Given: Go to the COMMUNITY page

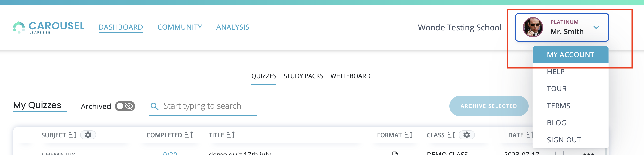Looking at the screenshot, I should pos(180,27).
